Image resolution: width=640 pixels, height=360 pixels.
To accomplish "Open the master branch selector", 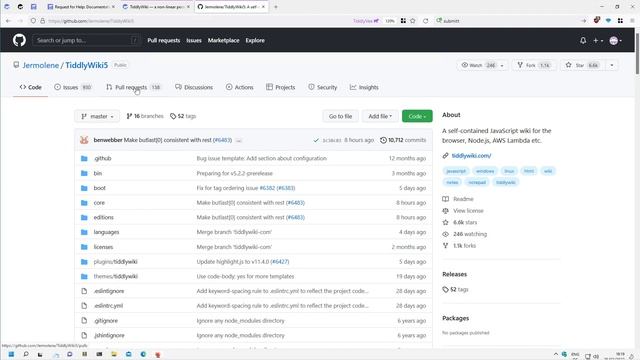I will pos(97,116).
